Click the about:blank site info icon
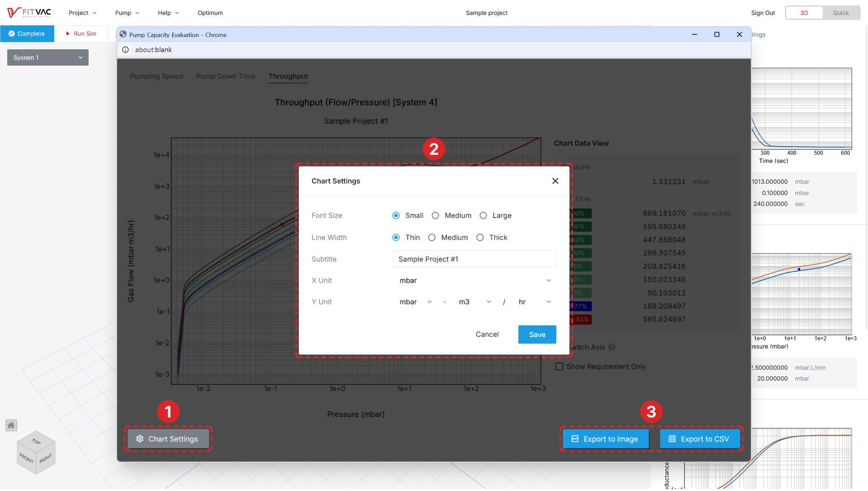 tap(126, 50)
